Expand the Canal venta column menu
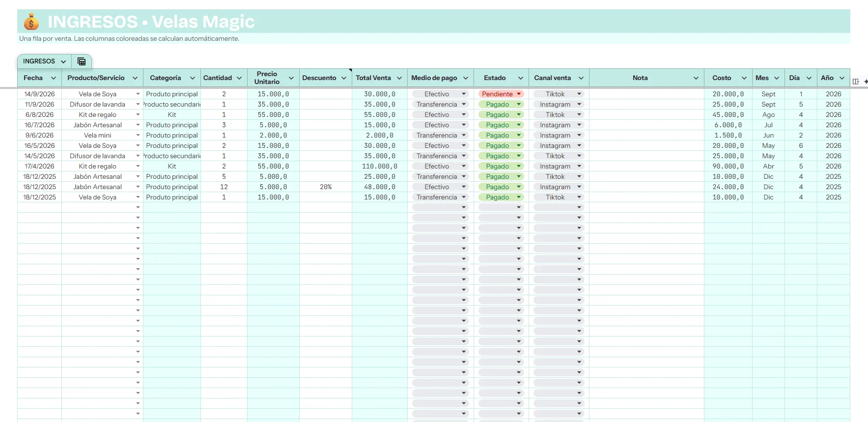Screen dimensions: 868x422 [581, 78]
